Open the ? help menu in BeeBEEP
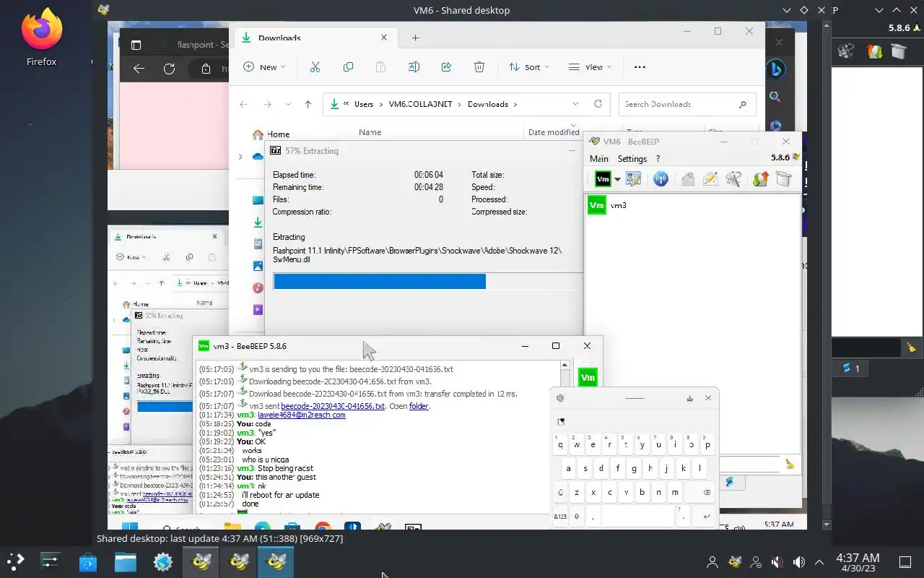Image resolution: width=924 pixels, height=578 pixels. pos(658,158)
